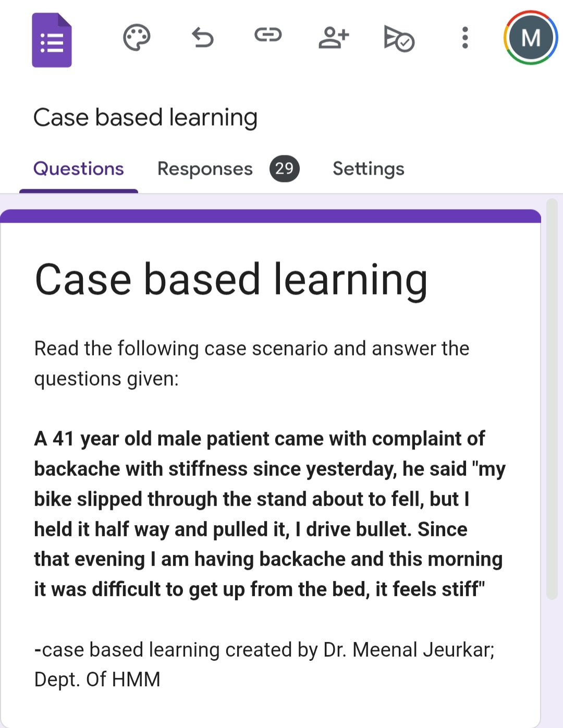Open the three-dot more options menu
Image resolution: width=563 pixels, height=728 pixels.
tap(465, 38)
